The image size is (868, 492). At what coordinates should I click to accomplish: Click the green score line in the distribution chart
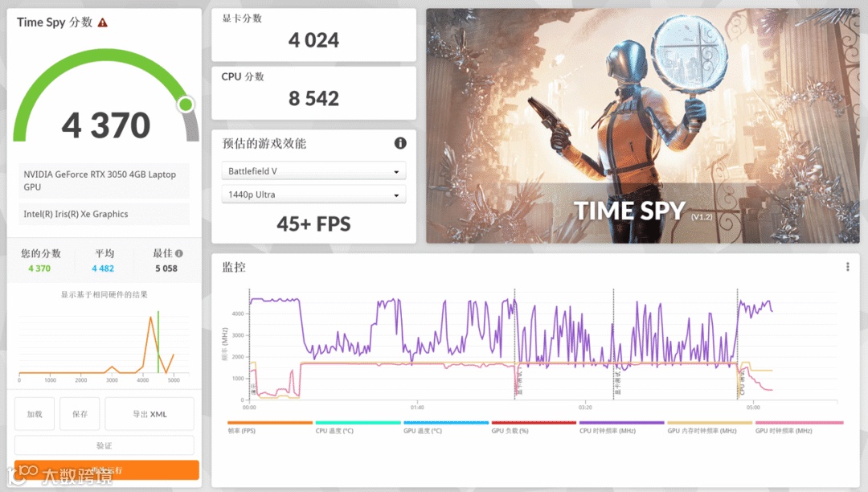158,342
